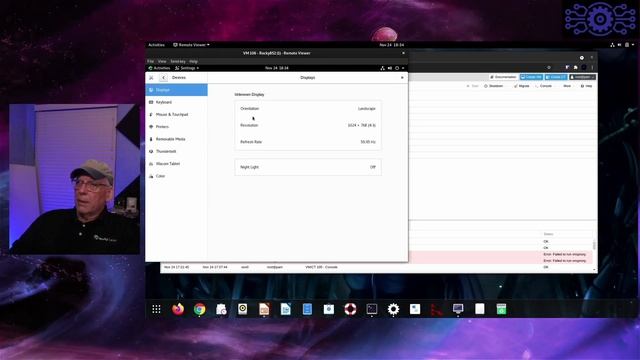640x360 pixels.
Task: Open Settings gear icon in dock
Action: (x=393, y=309)
